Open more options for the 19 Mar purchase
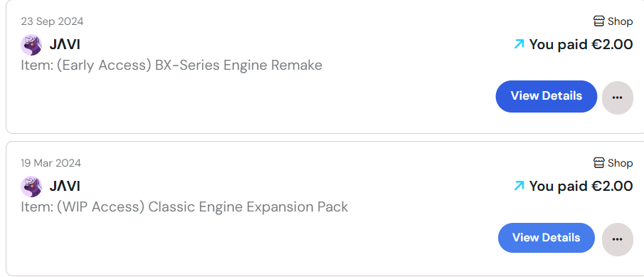The width and height of the screenshot is (644, 277). coord(617,239)
